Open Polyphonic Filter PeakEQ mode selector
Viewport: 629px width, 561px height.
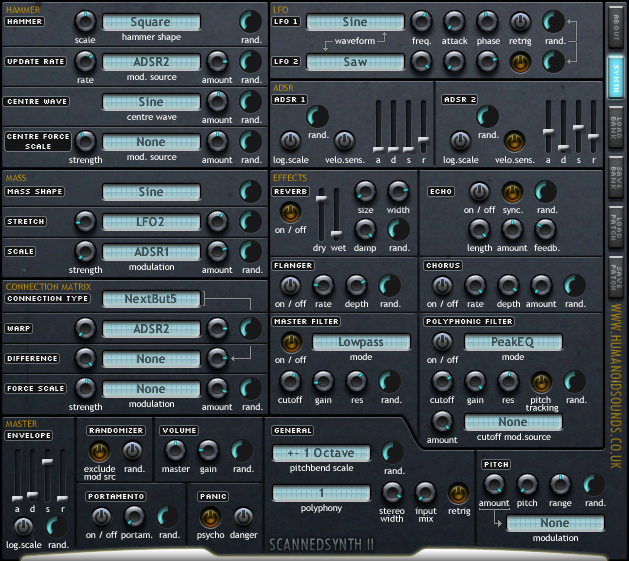[513, 342]
